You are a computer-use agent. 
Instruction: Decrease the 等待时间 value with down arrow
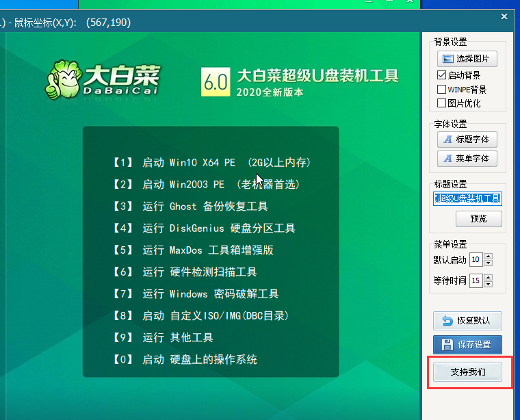[488, 283]
